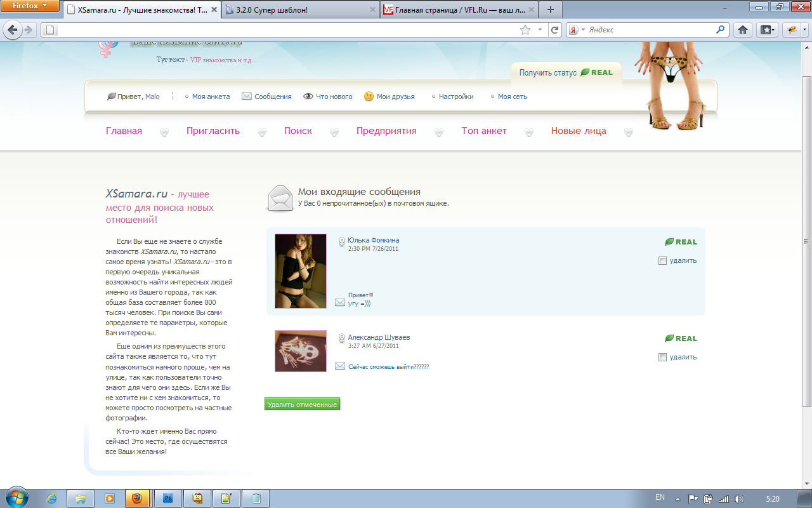Launch Internet Explorer from taskbar

pos(51,498)
